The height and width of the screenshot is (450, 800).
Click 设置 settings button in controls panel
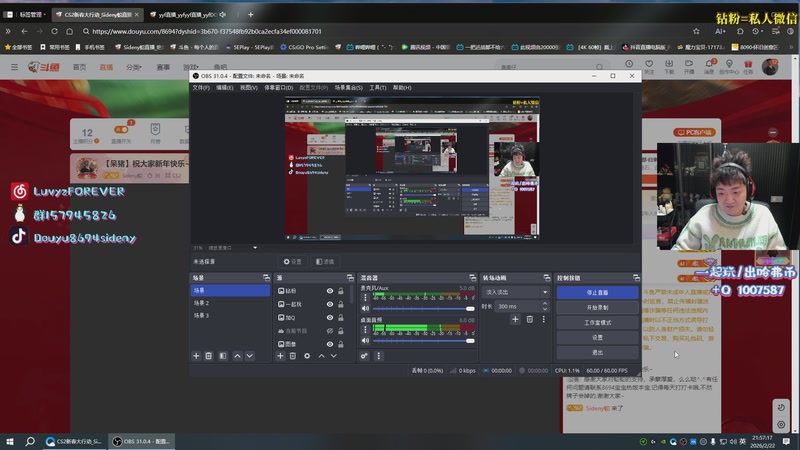click(x=597, y=337)
